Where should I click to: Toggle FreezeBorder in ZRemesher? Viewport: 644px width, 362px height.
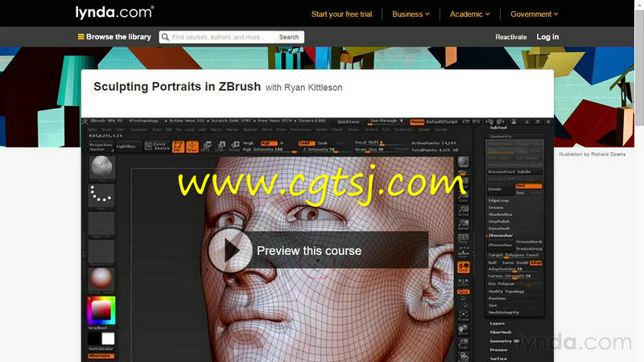tap(529, 242)
